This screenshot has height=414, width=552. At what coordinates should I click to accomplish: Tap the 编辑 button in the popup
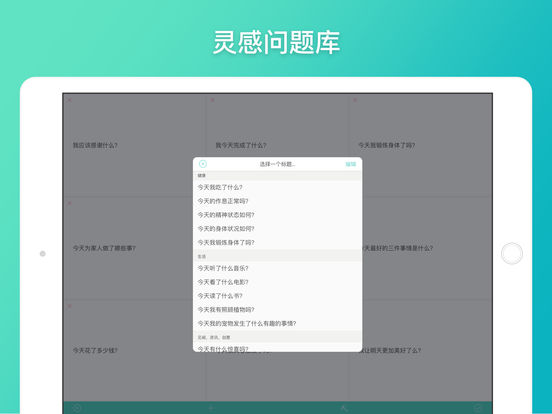pos(351,164)
